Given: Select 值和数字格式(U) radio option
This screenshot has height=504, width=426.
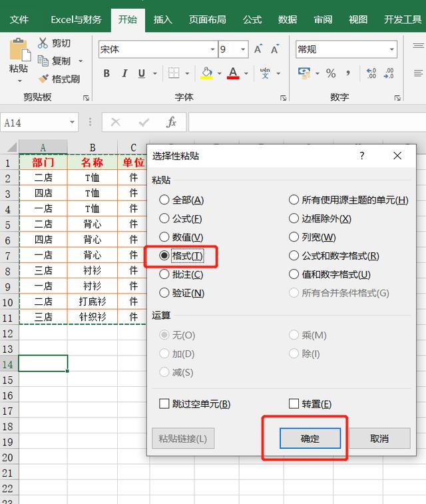Looking at the screenshot, I should pos(329,274).
